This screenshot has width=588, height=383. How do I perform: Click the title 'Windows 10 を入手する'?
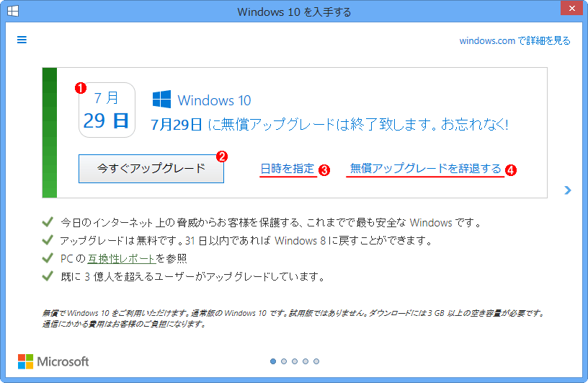294,12
